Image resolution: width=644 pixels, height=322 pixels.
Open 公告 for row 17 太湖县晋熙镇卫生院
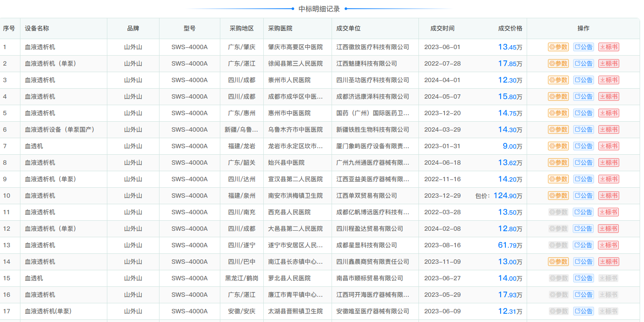click(x=584, y=311)
